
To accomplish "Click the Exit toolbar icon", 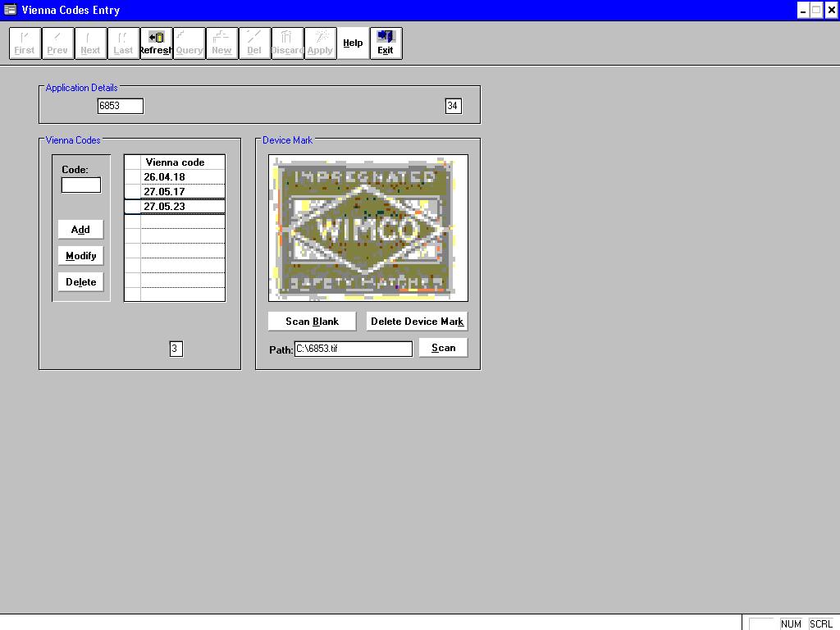I will [x=386, y=43].
